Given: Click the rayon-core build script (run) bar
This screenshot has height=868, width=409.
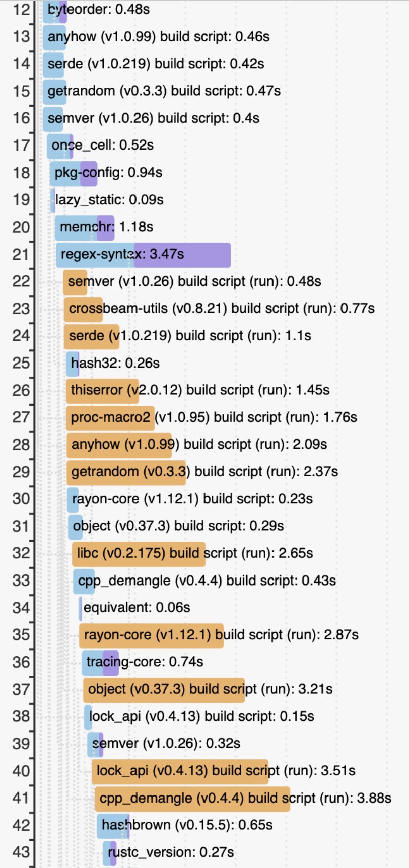Looking at the screenshot, I should (x=151, y=635).
